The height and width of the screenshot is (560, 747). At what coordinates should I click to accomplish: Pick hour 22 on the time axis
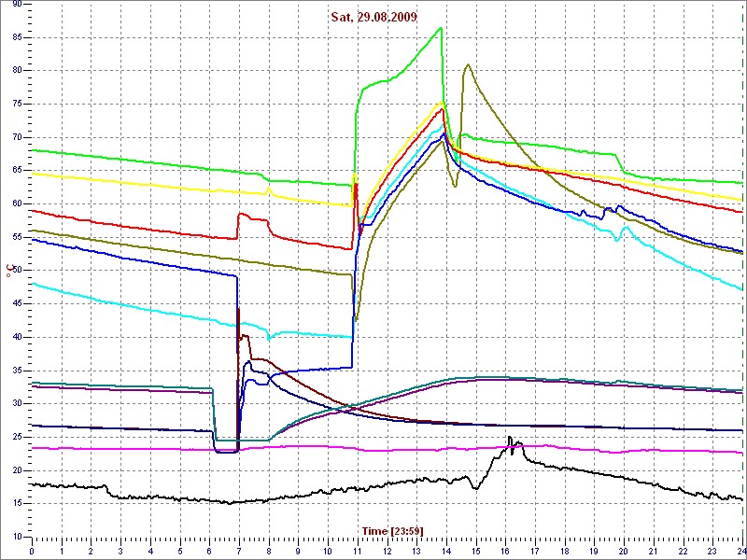pos(684,552)
